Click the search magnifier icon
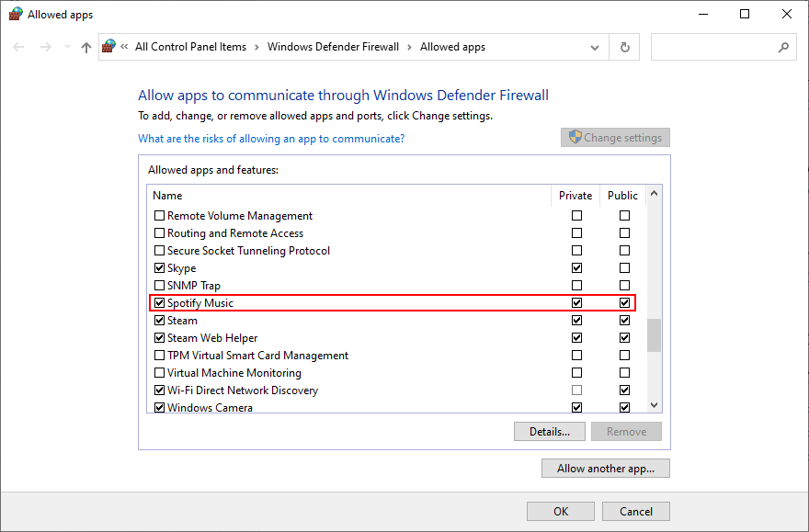The height and width of the screenshot is (532, 809). coord(783,47)
